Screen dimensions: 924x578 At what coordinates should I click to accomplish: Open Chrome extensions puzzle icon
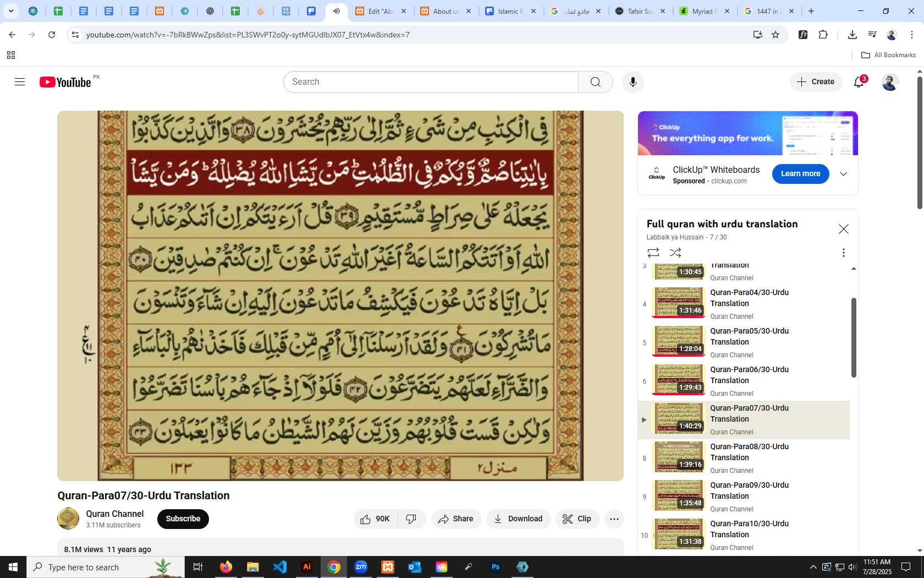(x=823, y=35)
